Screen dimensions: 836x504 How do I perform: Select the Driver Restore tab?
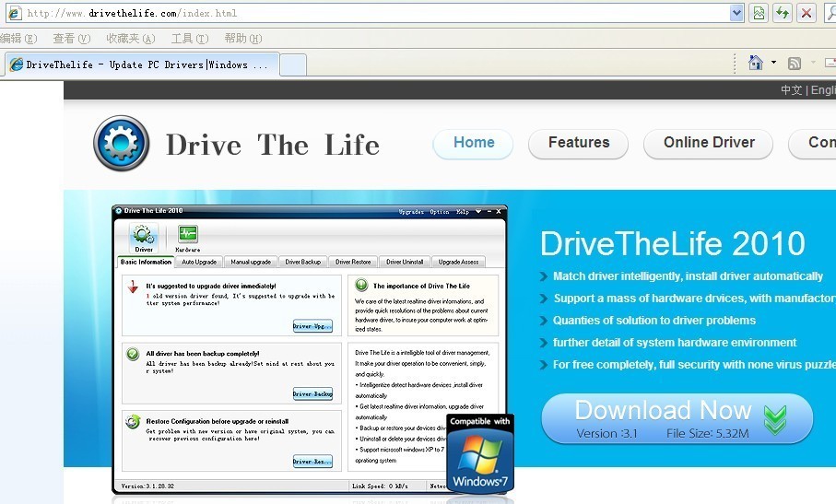(x=353, y=262)
